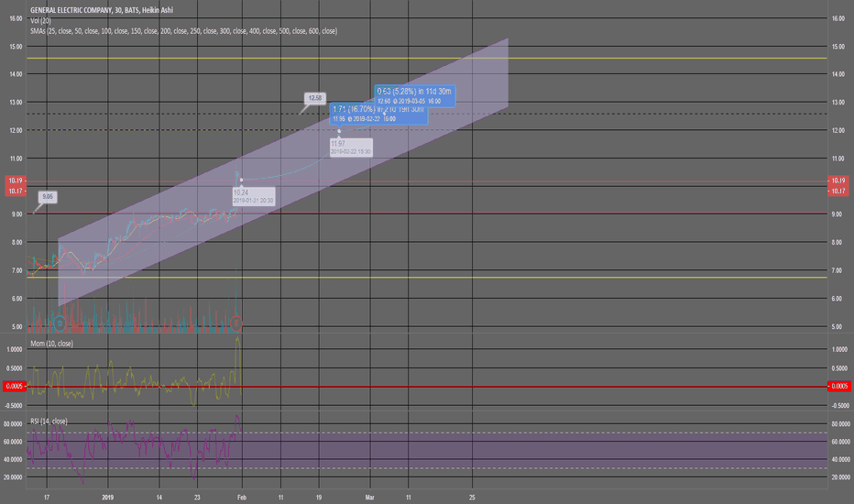Viewport: 854px width, 504px height.
Task: Open the Mom (10, close) indicator legend
Action: (51, 344)
